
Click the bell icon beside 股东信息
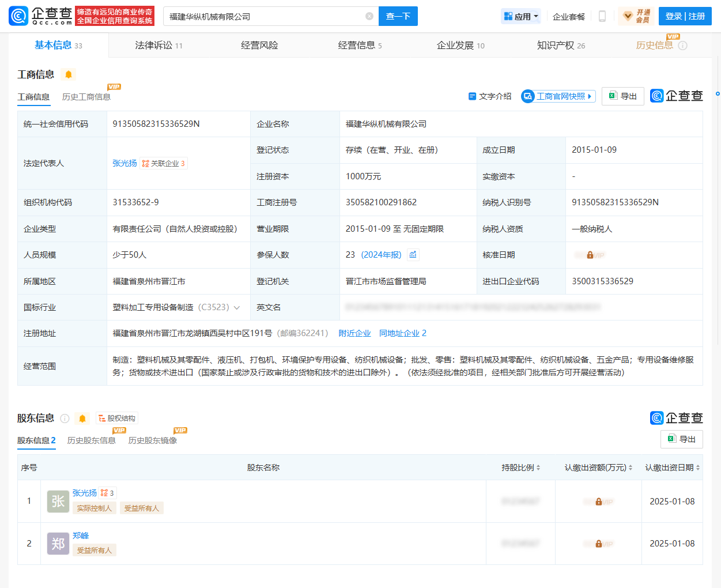click(82, 419)
